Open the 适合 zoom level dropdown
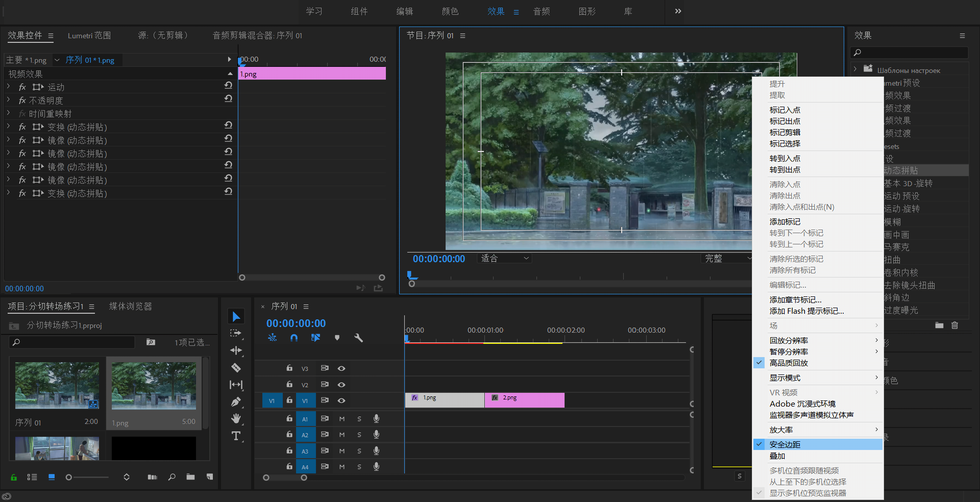Viewport: 980px width, 502px height. pos(504,258)
